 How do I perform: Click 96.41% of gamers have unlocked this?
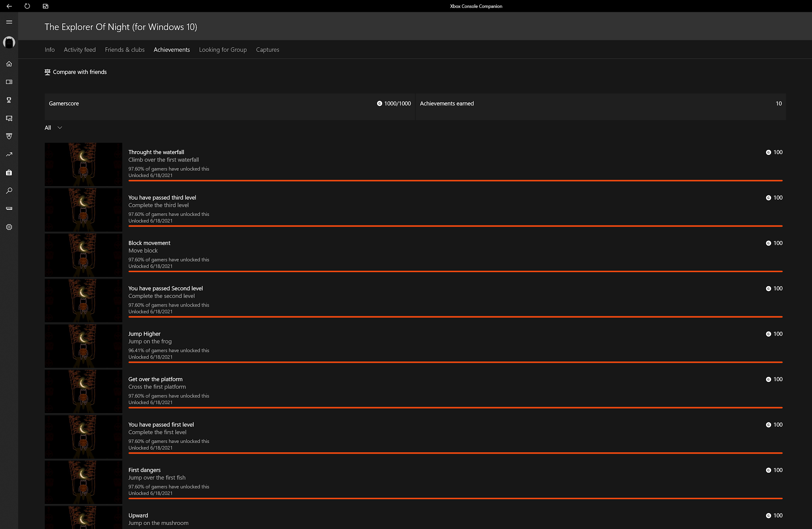[x=169, y=351]
